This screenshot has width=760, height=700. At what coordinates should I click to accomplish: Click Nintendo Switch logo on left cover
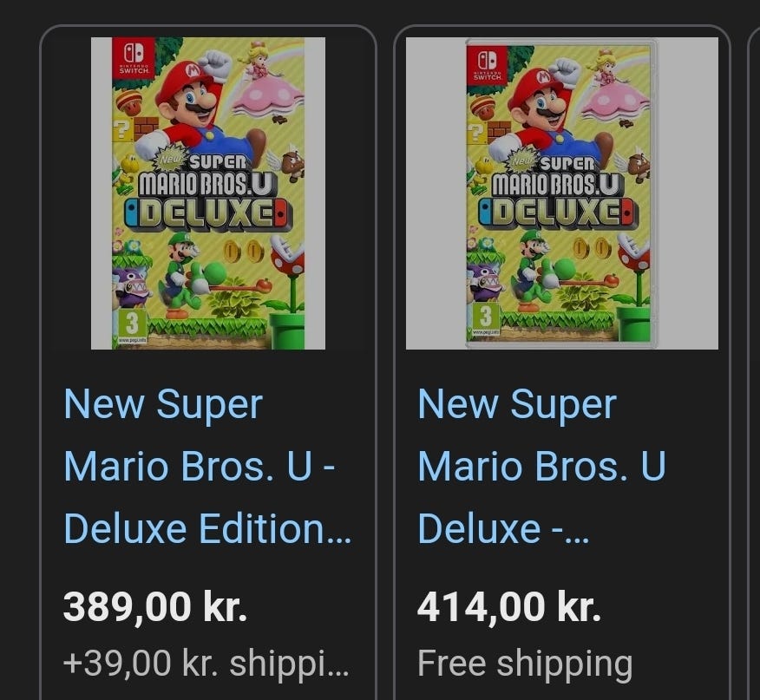[135, 57]
